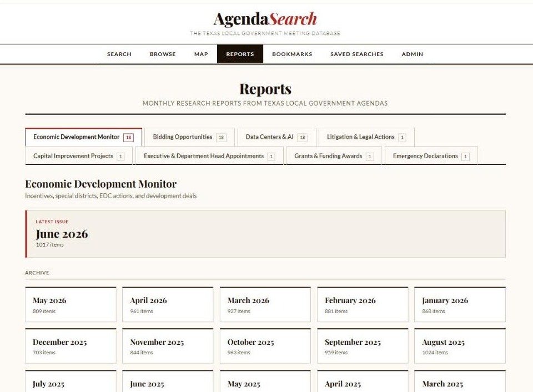Open the April 2026 archive card
533x392 pixels.
pos(168,305)
